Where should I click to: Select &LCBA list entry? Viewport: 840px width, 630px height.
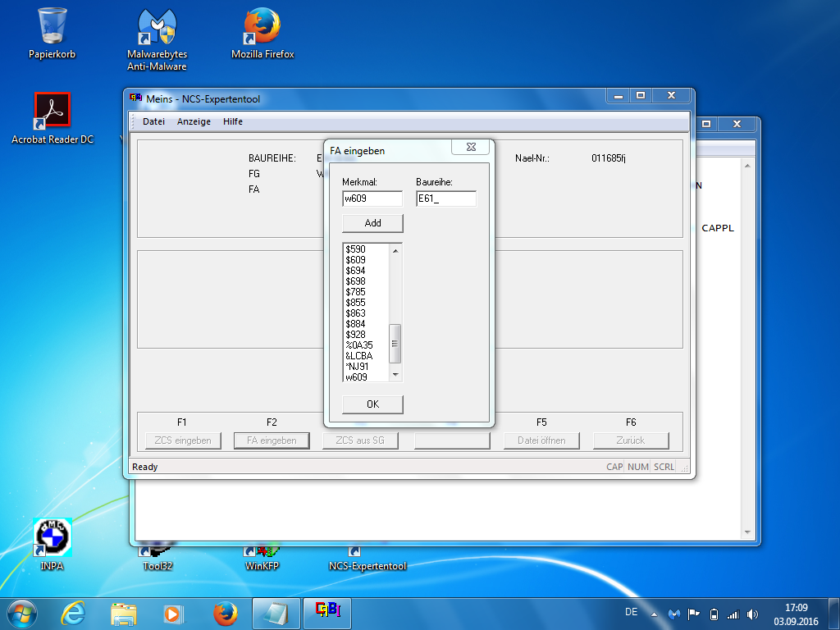(x=367, y=356)
